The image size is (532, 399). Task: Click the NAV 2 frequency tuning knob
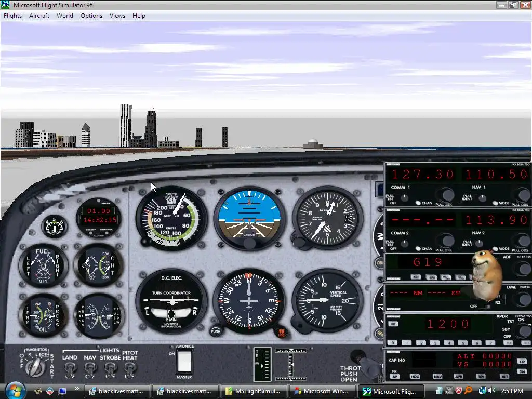pyautogui.click(x=523, y=241)
